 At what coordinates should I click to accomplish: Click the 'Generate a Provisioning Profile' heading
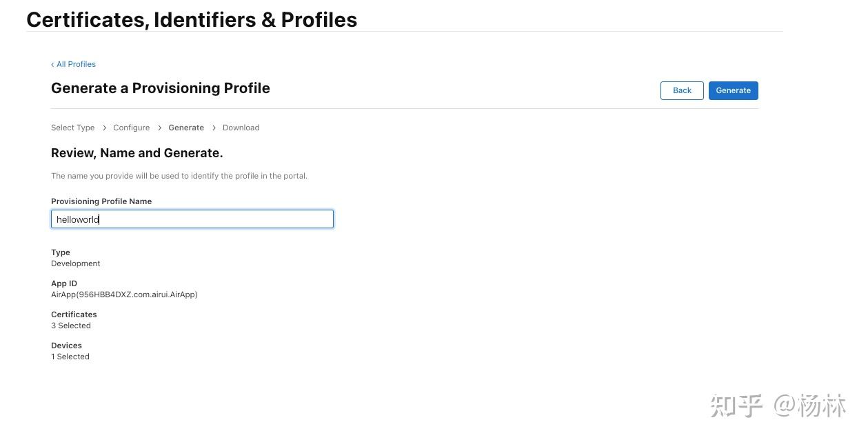pos(160,88)
